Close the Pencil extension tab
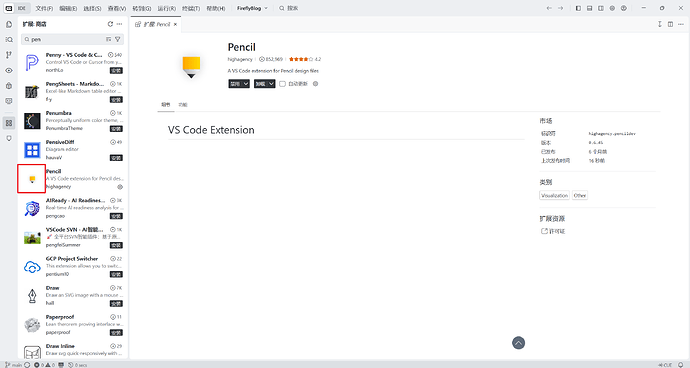 point(175,25)
